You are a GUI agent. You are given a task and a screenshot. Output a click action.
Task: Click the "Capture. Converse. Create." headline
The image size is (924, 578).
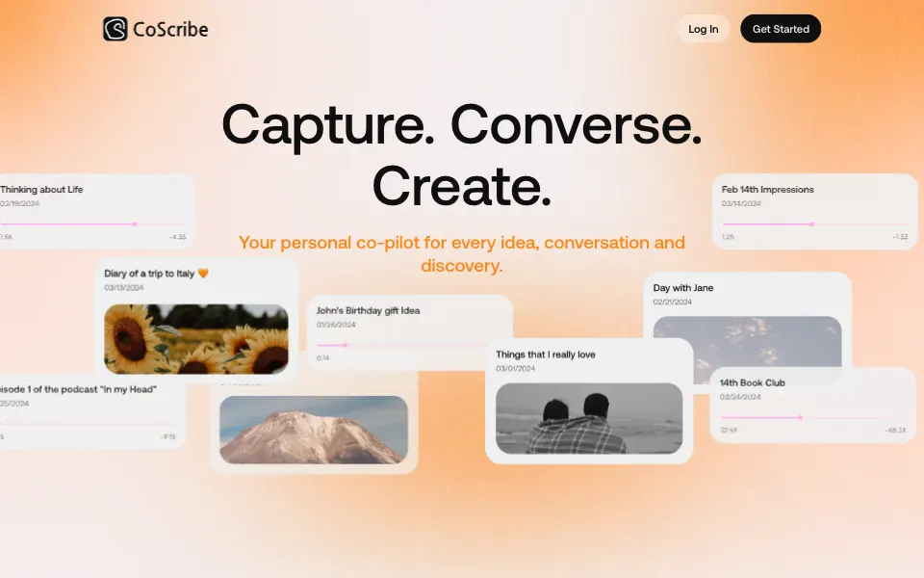[462, 155]
